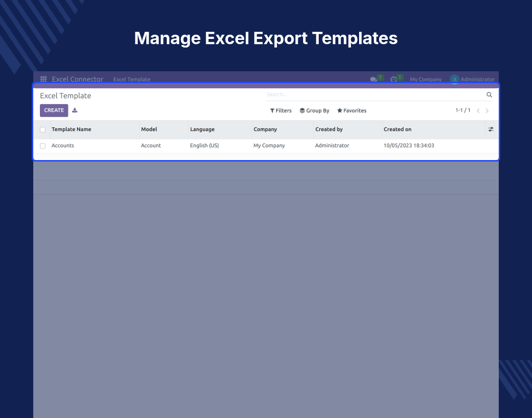
Task: Open the My Company switcher
Action: (426, 79)
